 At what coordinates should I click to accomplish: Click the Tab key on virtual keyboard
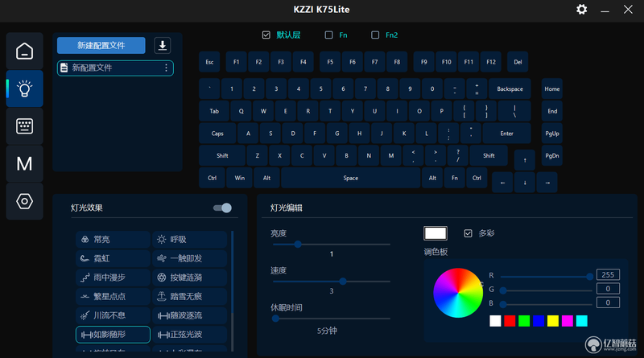pos(214,111)
